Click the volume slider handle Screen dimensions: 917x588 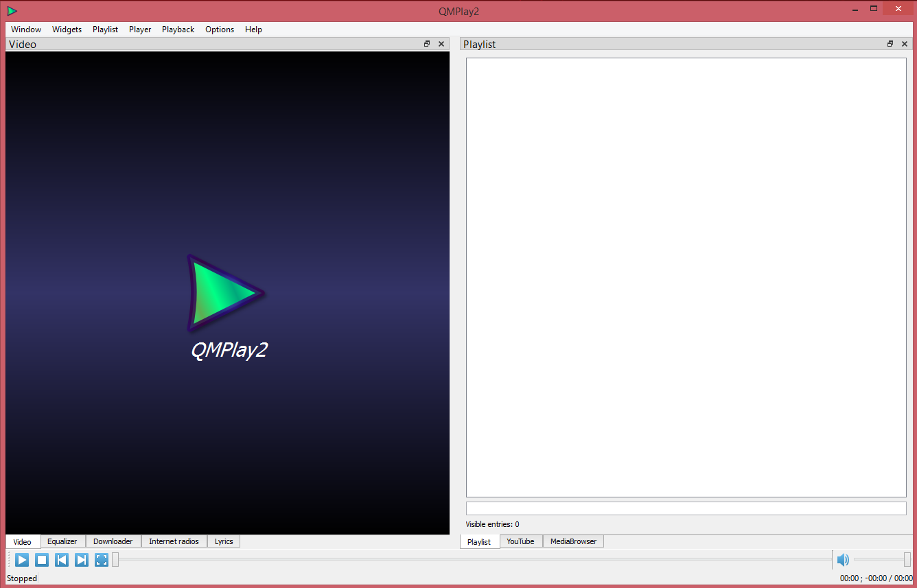pos(907,560)
